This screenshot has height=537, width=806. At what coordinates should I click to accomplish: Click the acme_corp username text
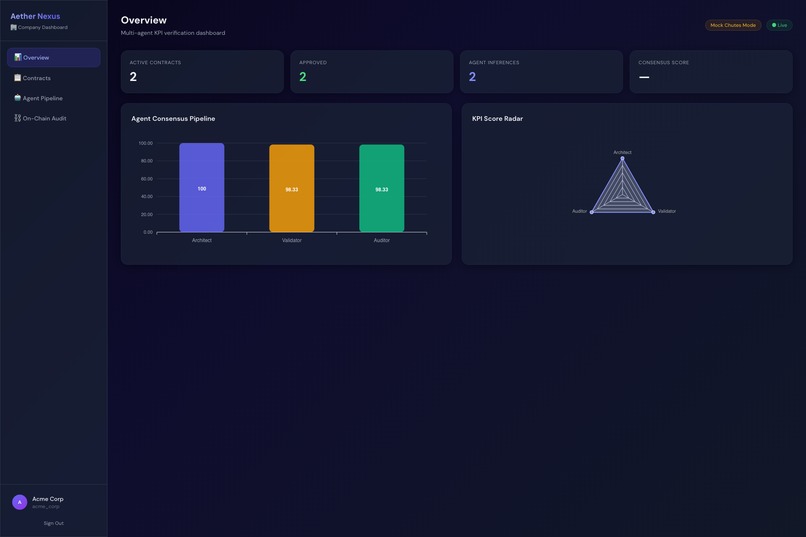pos(46,507)
